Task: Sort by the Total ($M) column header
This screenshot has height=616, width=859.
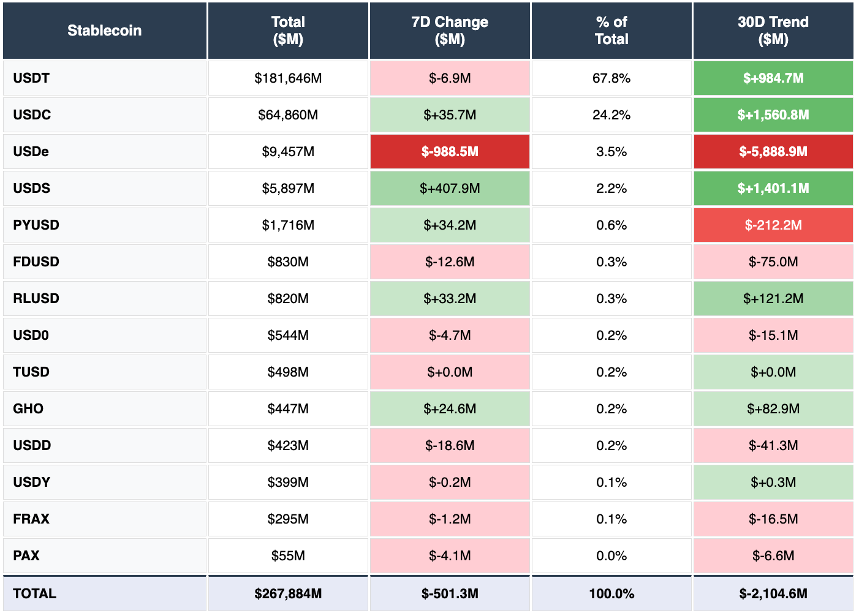Action: tap(287, 30)
